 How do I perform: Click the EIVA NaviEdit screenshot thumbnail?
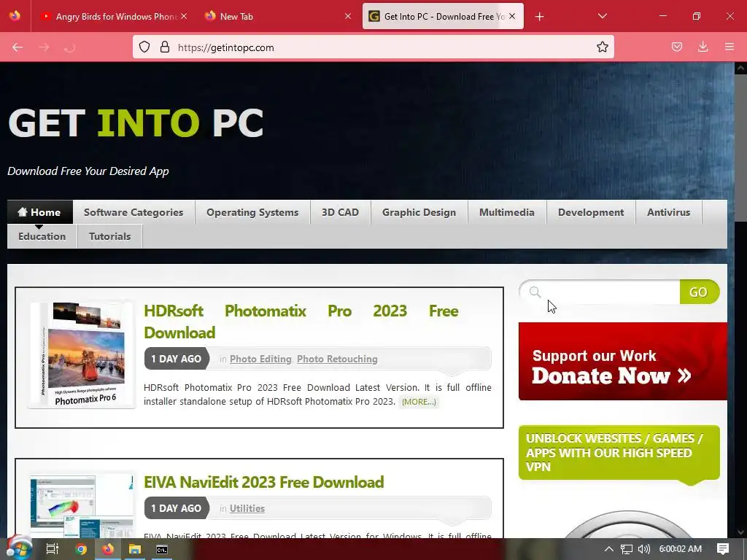point(82,506)
